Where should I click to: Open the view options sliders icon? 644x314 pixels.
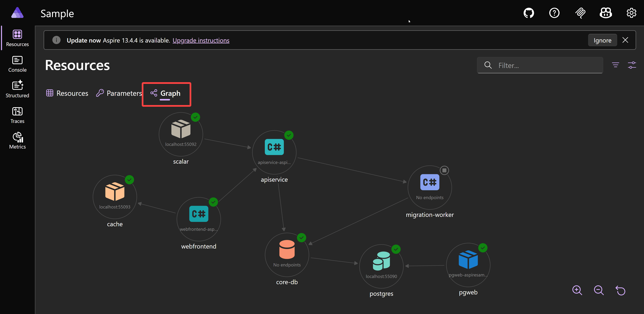[632, 65]
